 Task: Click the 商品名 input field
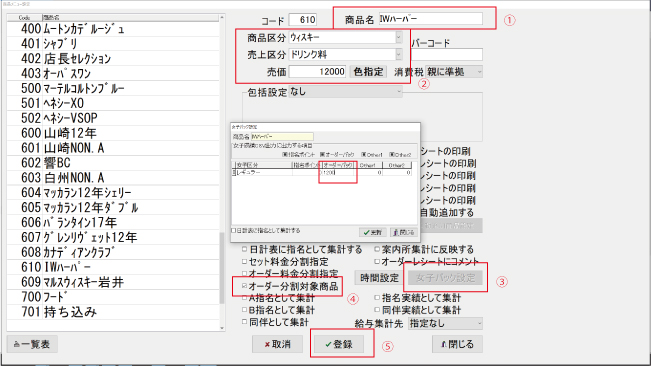[x=431, y=19]
